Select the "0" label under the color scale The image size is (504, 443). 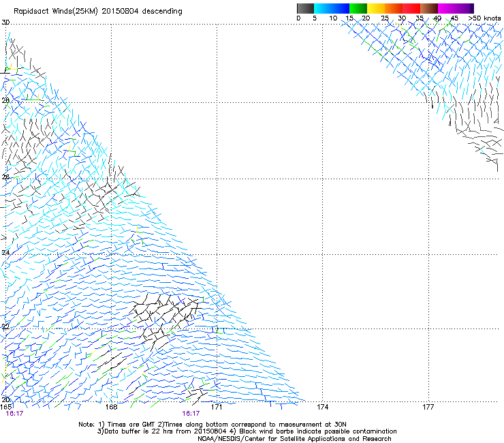(x=298, y=18)
